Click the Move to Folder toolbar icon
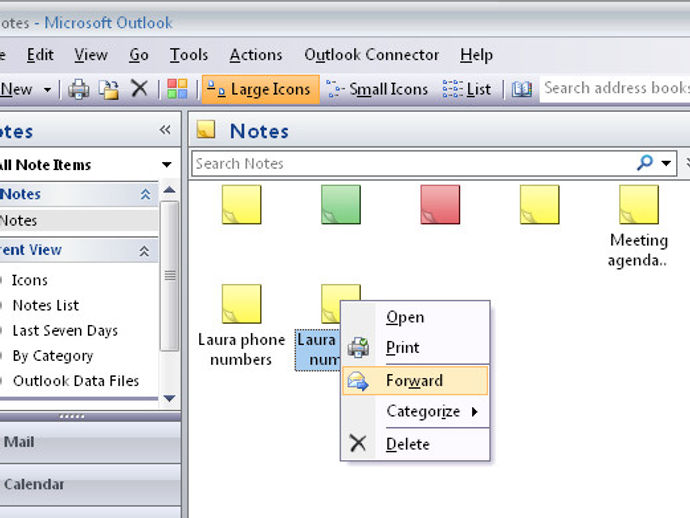 point(109,89)
